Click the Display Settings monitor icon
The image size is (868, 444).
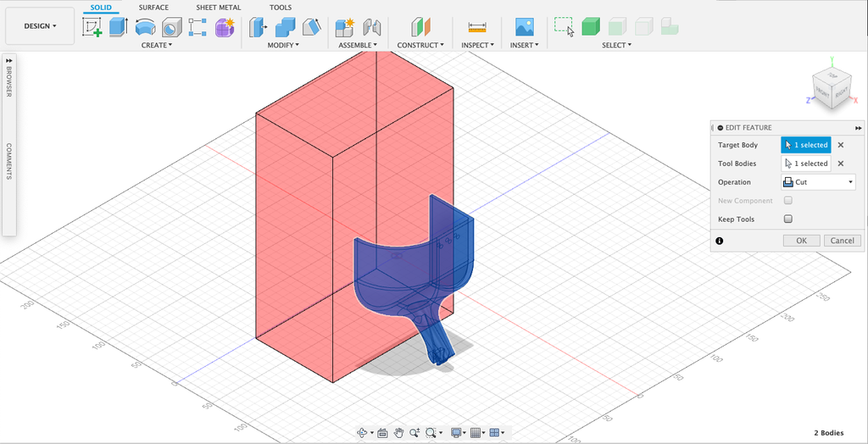tap(456, 433)
